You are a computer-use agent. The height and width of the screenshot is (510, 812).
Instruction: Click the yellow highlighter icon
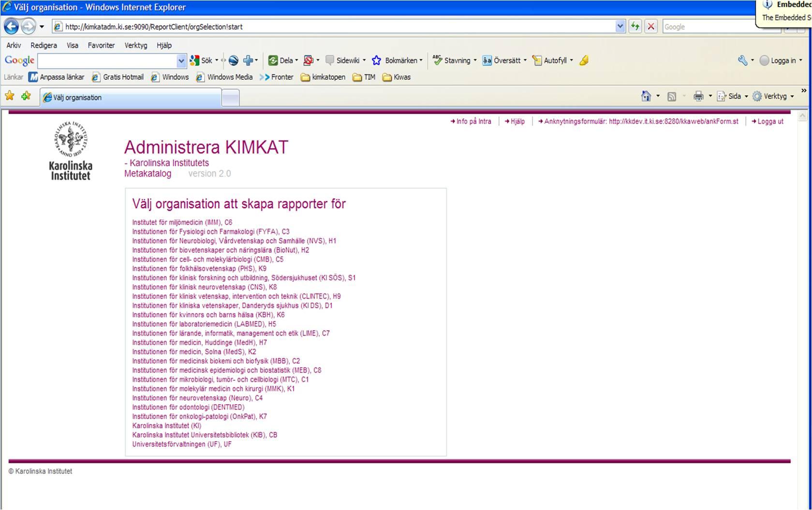click(584, 60)
